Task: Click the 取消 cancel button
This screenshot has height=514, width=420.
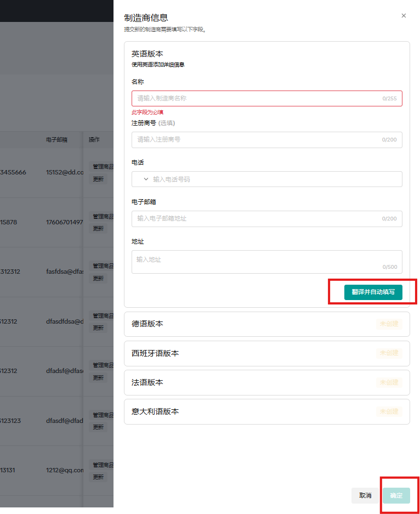Action: [x=365, y=495]
